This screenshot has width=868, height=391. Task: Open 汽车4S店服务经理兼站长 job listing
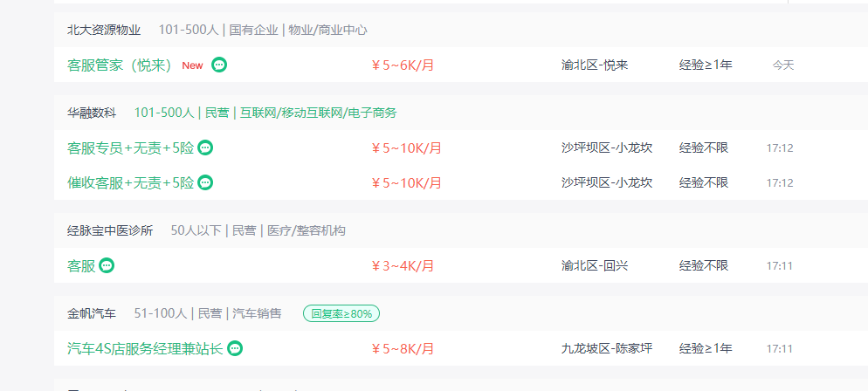[x=145, y=349]
